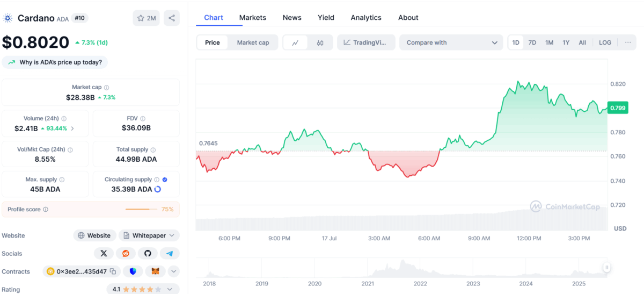Viewport: 644px width, 294px height.
Task: Set chart range to 1Y
Action: [566, 42]
